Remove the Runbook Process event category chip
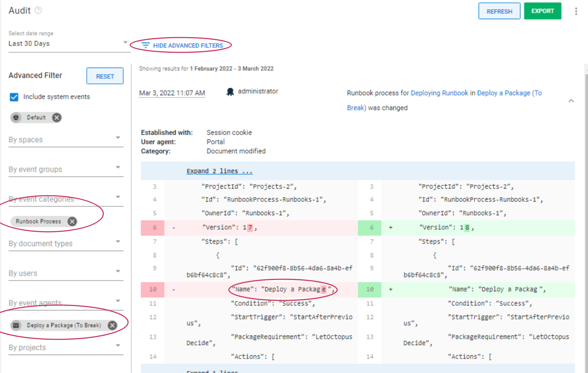588x373 pixels. [72, 221]
